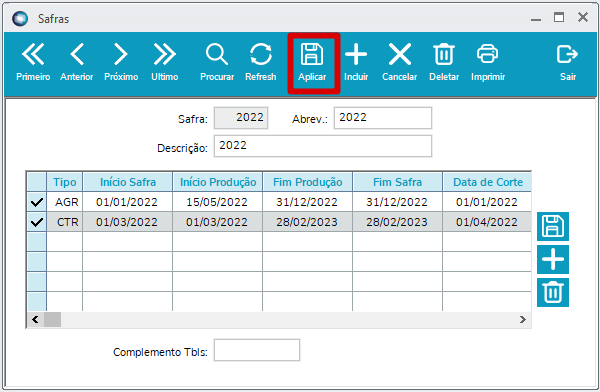Save changes with Aplicar
Image resolution: width=600 pixels, height=392 pixels.
[x=312, y=62]
